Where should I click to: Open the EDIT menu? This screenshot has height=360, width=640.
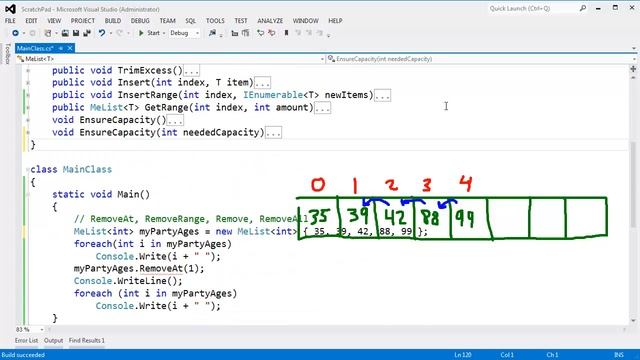(31, 21)
